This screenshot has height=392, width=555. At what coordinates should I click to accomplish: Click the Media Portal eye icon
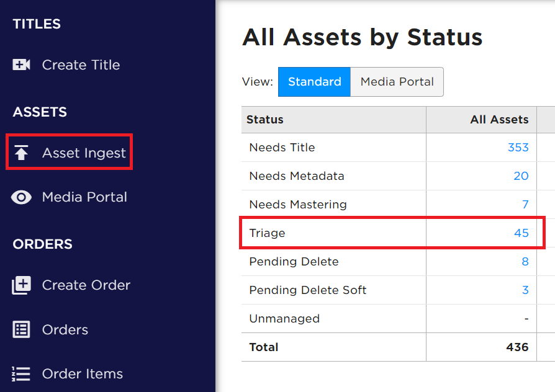coord(21,197)
